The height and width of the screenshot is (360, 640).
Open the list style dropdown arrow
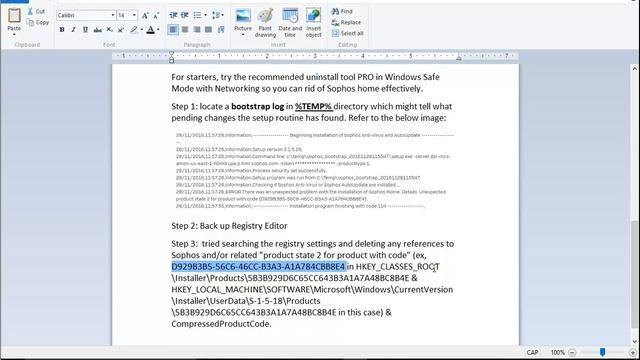point(205,15)
